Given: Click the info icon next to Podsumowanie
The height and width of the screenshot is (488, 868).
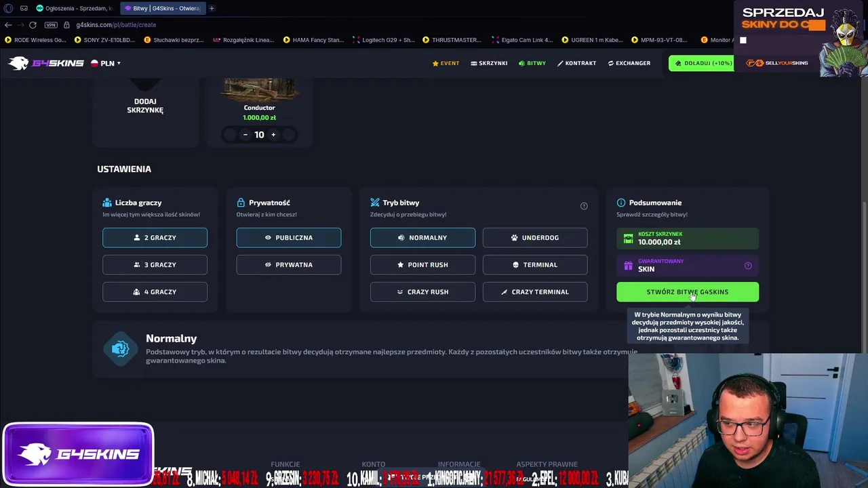Looking at the screenshot, I should [x=620, y=203].
